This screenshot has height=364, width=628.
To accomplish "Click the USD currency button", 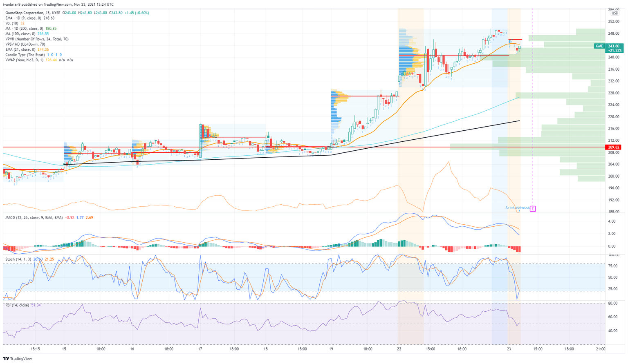I will pyautogui.click(x=615, y=13).
